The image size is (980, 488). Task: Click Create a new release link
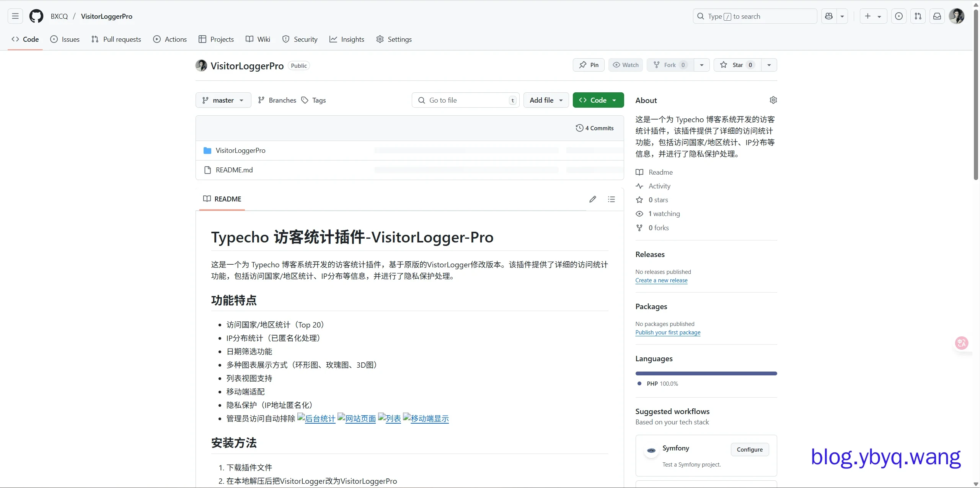coord(661,280)
